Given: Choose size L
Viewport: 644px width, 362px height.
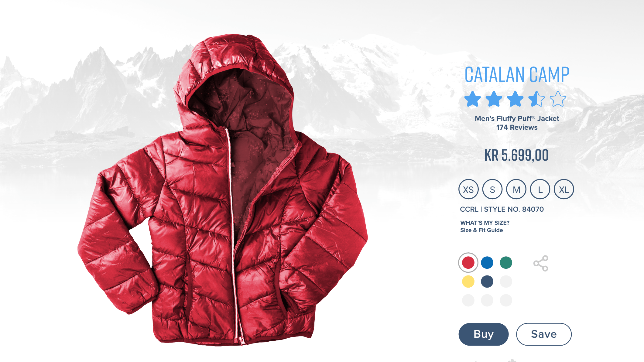Looking at the screenshot, I should (540, 189).
